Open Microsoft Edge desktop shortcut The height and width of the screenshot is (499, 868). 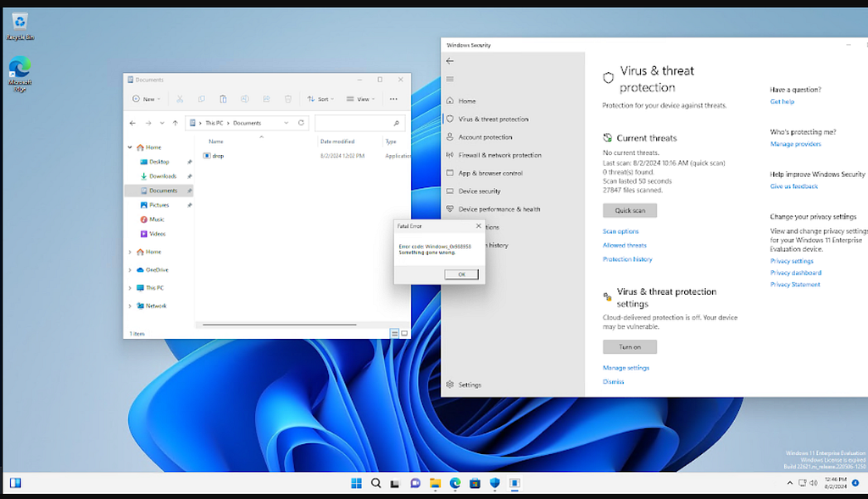(x=20, y=74)
